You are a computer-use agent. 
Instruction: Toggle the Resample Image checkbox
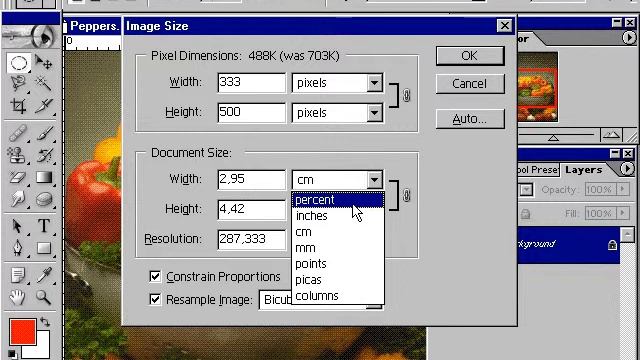tap(155, 300)
